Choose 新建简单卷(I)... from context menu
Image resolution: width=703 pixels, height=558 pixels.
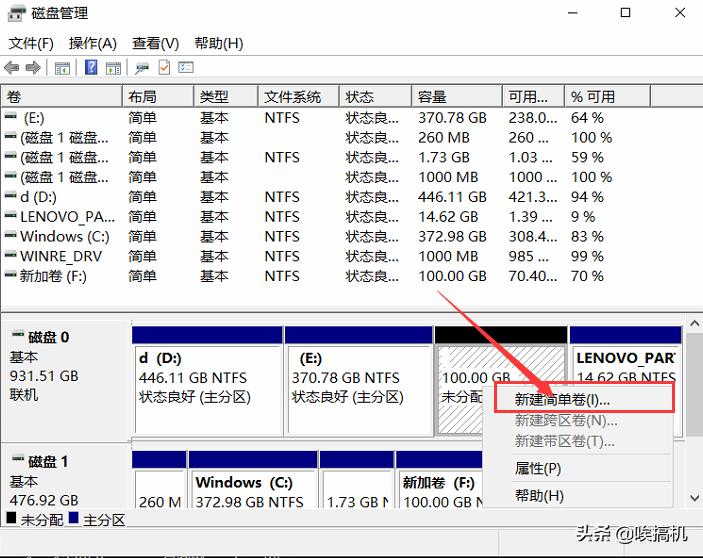(x=584, y=398)
